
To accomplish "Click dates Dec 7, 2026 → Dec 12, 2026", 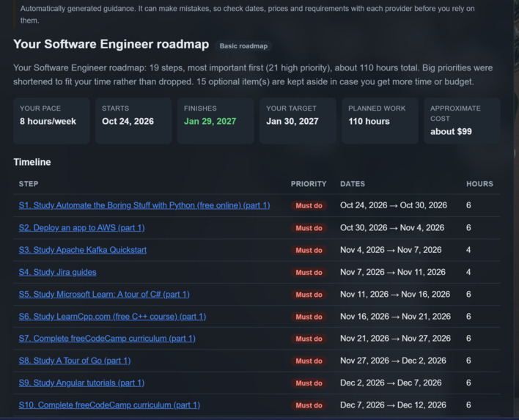I will tap(393, 405).
